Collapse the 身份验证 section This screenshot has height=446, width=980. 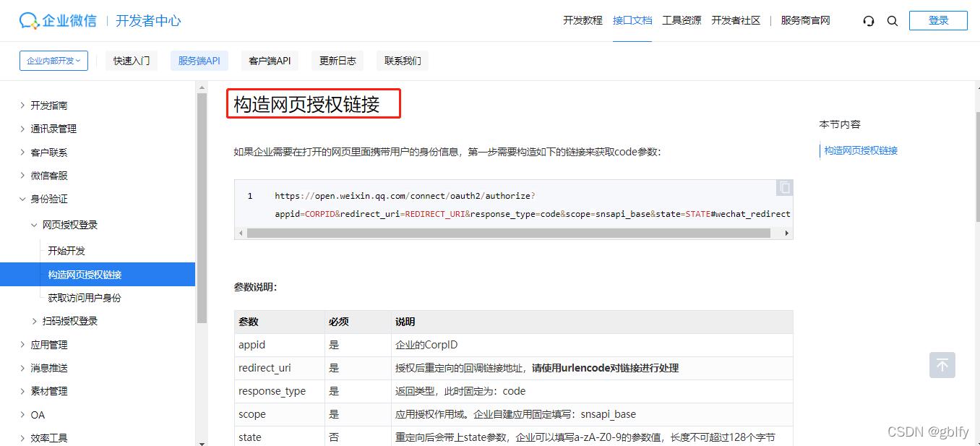coord(22,199)
